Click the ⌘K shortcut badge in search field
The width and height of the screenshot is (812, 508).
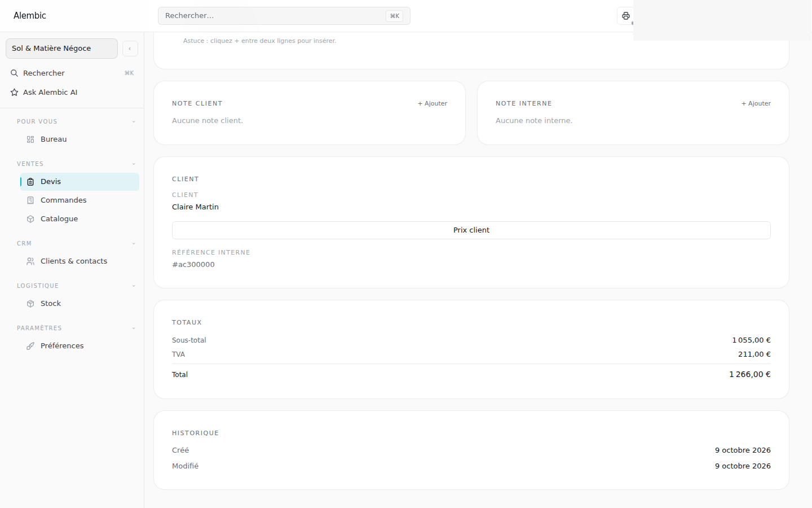click(x=395, y=16)
